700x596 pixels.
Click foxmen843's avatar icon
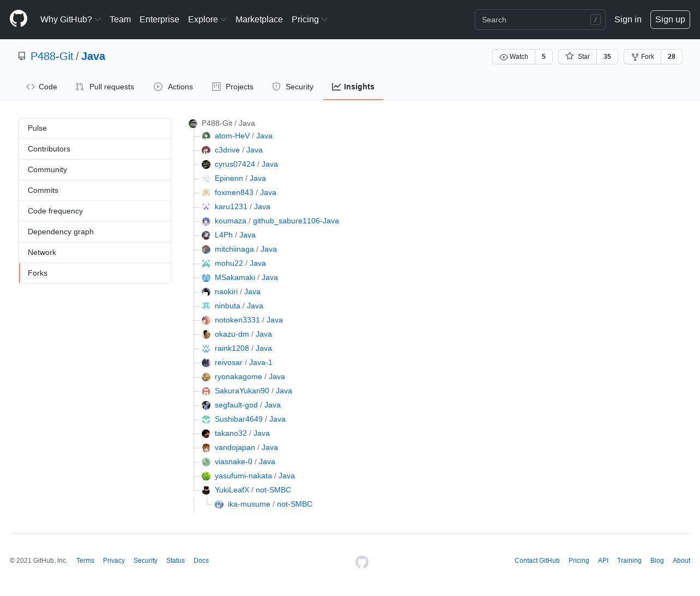point(206,193)
